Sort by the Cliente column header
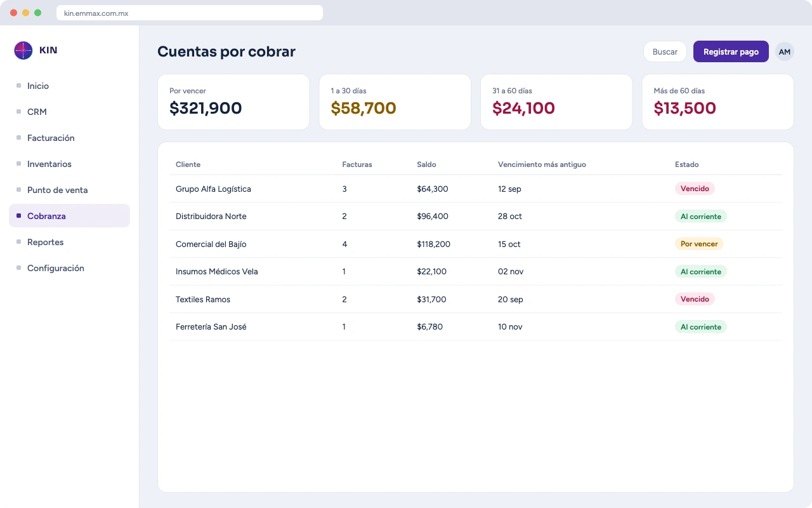 pyautogui.click(x=188, y=164)
